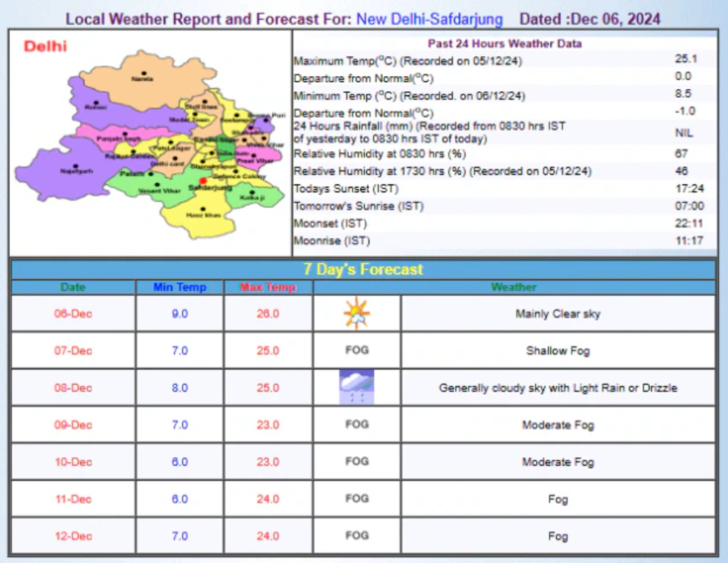
Task: Click the Past 24 Hours Weather Data heading
Action: (505, 43)
